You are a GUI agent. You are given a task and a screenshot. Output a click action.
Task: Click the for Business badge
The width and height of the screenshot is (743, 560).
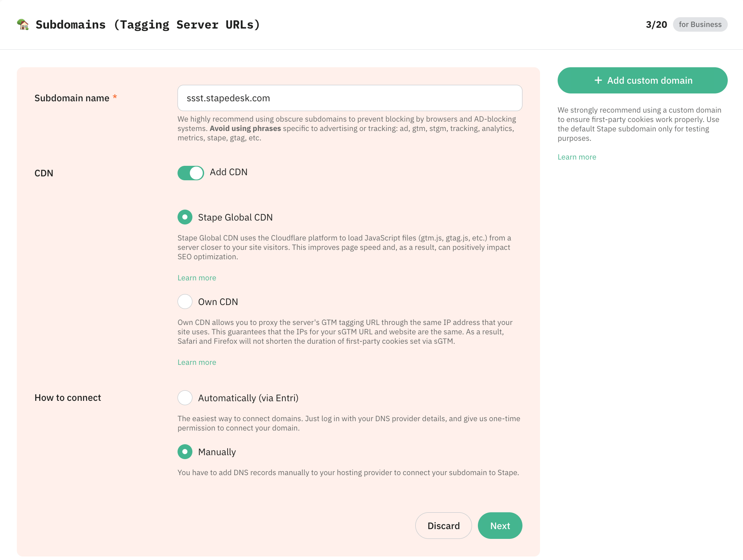coord(700,24)
